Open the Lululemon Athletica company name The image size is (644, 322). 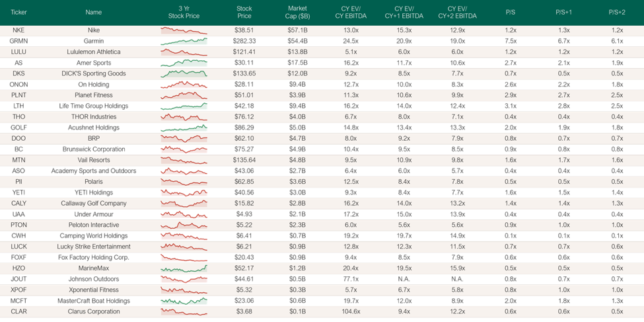(94, 52)
